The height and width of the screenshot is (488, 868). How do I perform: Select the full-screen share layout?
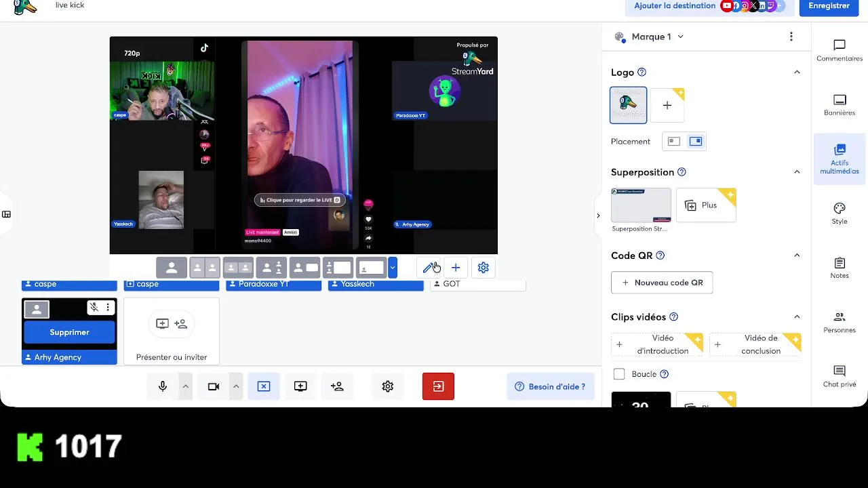pos(371,268)
